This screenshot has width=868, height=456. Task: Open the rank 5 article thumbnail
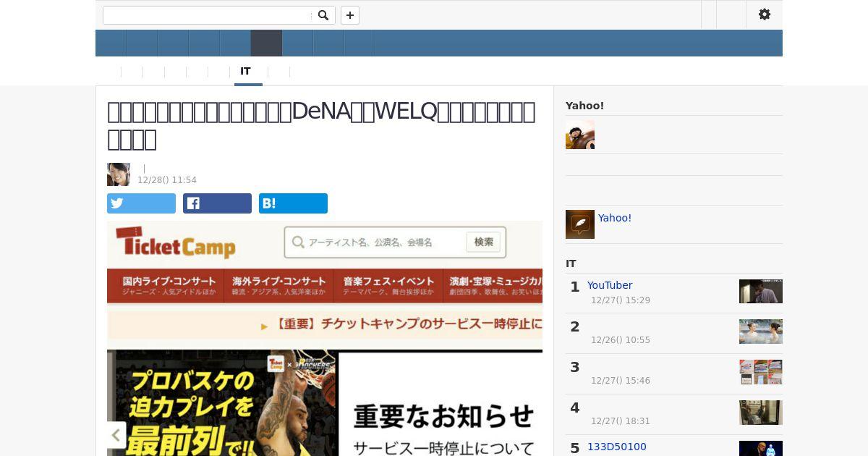click(x=761, y=449)
